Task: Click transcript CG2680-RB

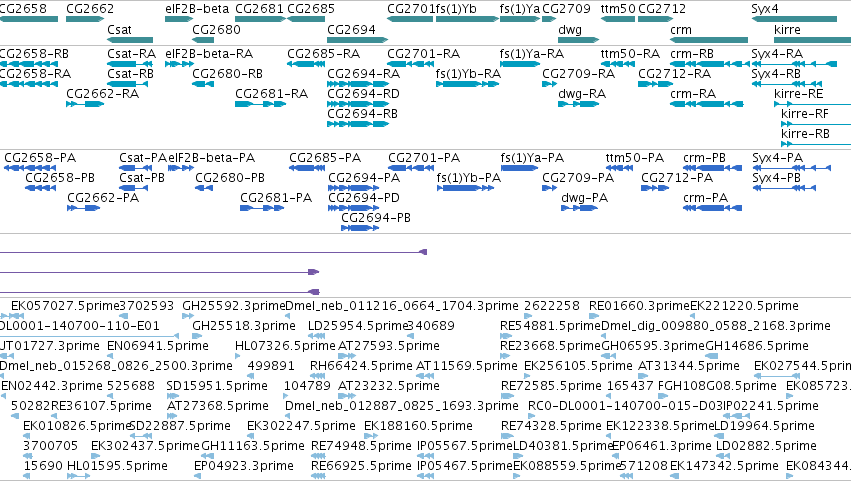Action: [x=203, y=84]
